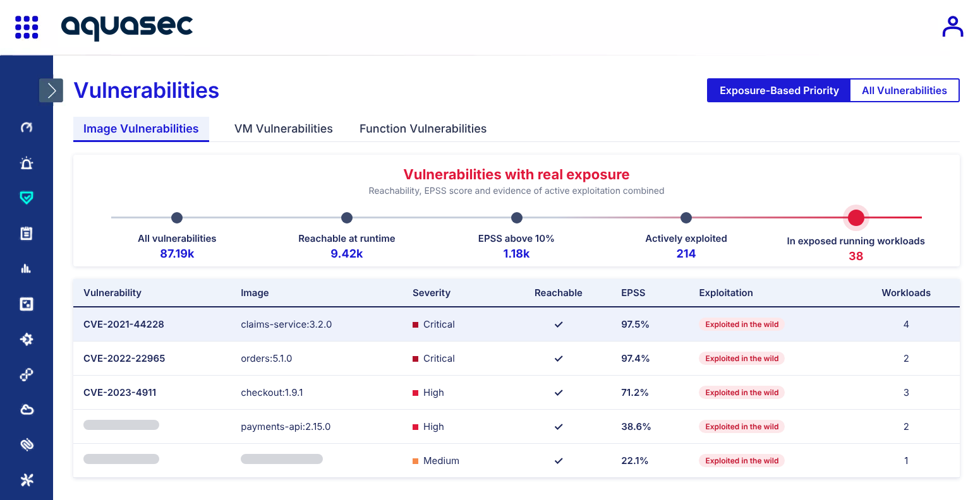980x500 pixels.
Task: Open the cloud icon in sidebar
Action: point(27,410)
